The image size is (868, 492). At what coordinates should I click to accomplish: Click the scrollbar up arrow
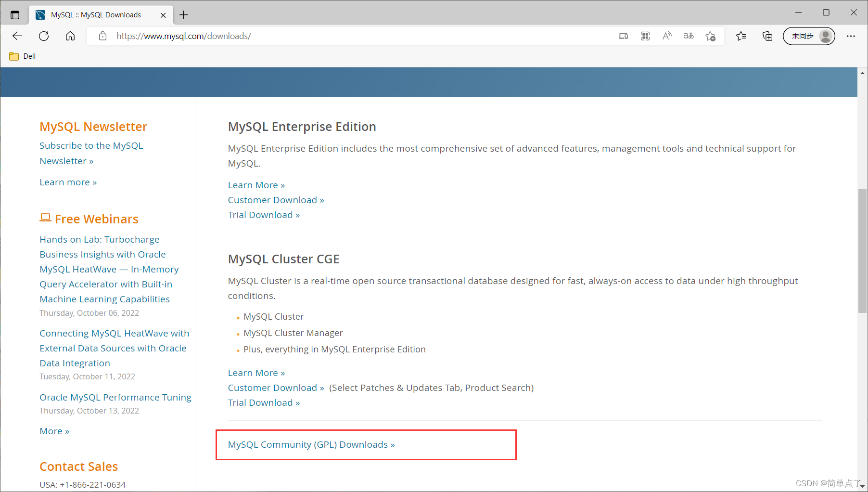862,73
